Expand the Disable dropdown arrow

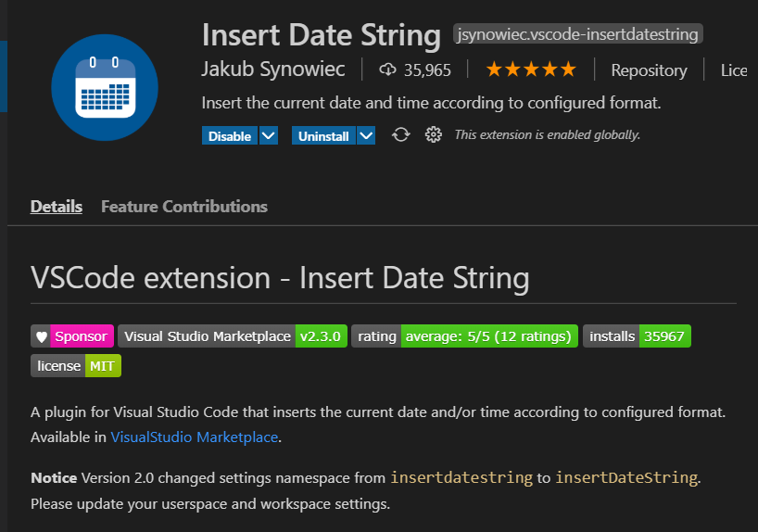(x=269, y=136)
